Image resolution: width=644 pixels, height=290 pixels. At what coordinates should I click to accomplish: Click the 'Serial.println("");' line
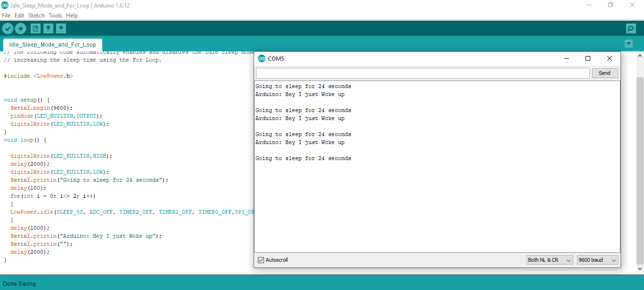(42, 244)
